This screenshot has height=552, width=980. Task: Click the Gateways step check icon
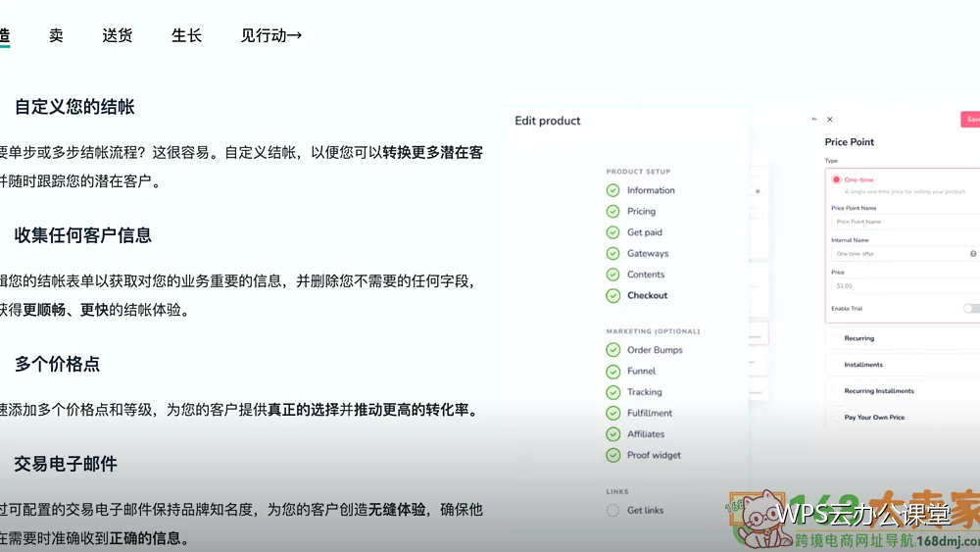click(x=612, y=253)
